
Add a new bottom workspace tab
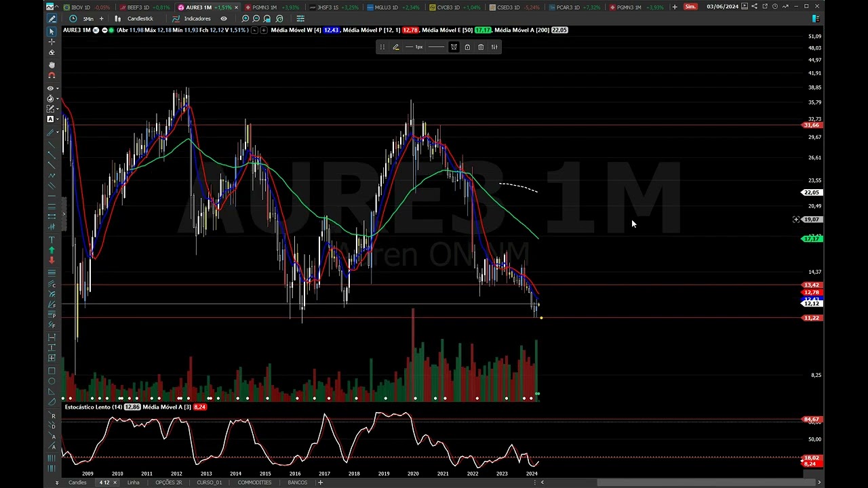pos(321,483)
